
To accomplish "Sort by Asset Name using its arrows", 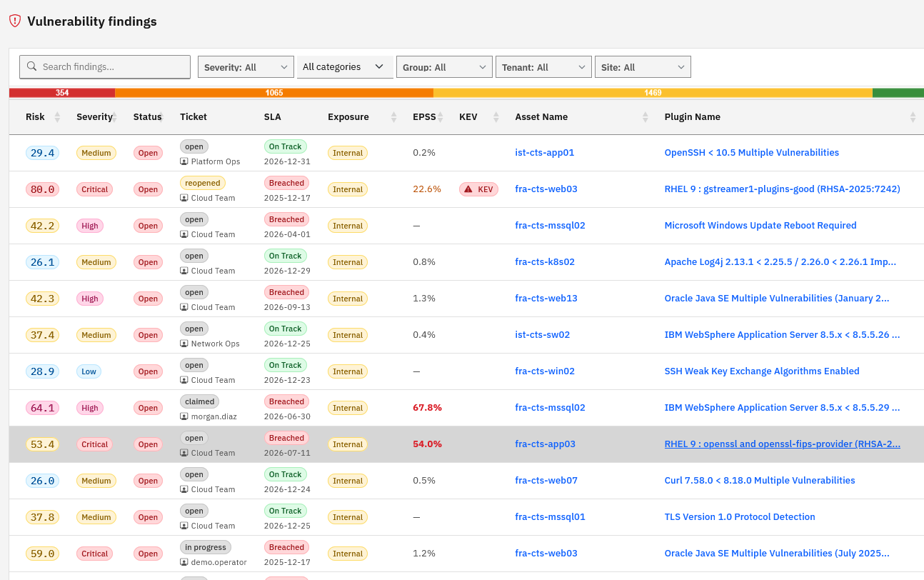I will [x=646, y=117].
